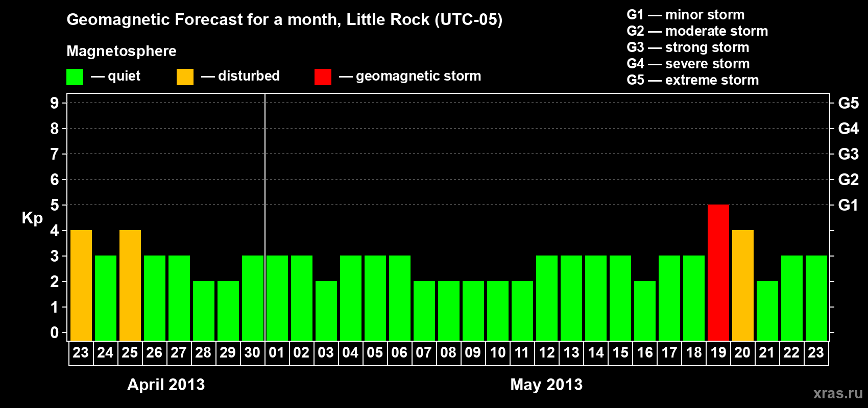Image resolution: width=868 pixels, height=408 pixels.
Task: Click the G2 label on right axis
Action: 849,180
